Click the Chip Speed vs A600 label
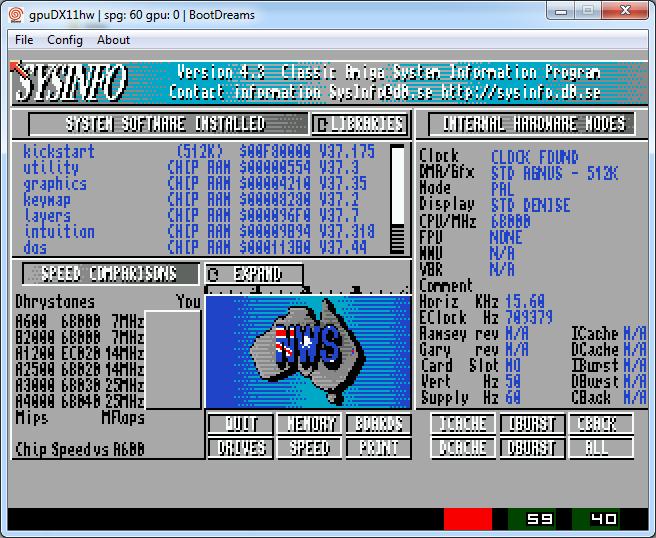This screenshot has width=656, height=538. click(x=79, y=449)
